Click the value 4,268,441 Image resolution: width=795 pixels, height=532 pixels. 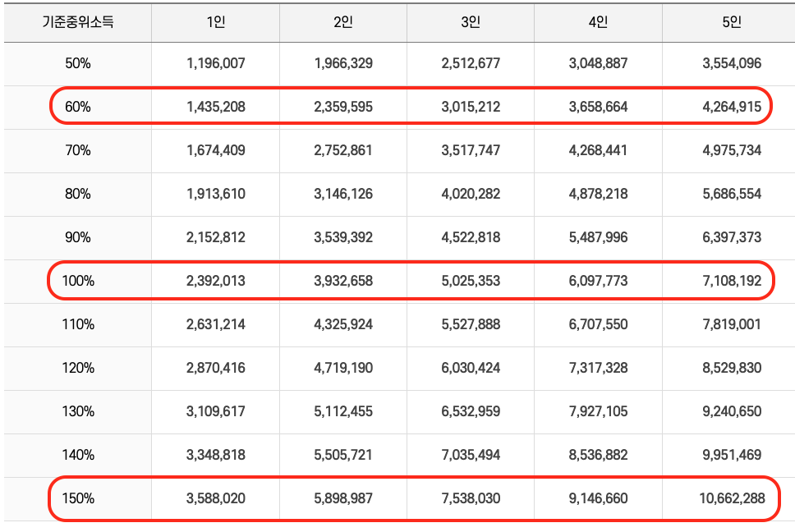(x=598, y=150)
